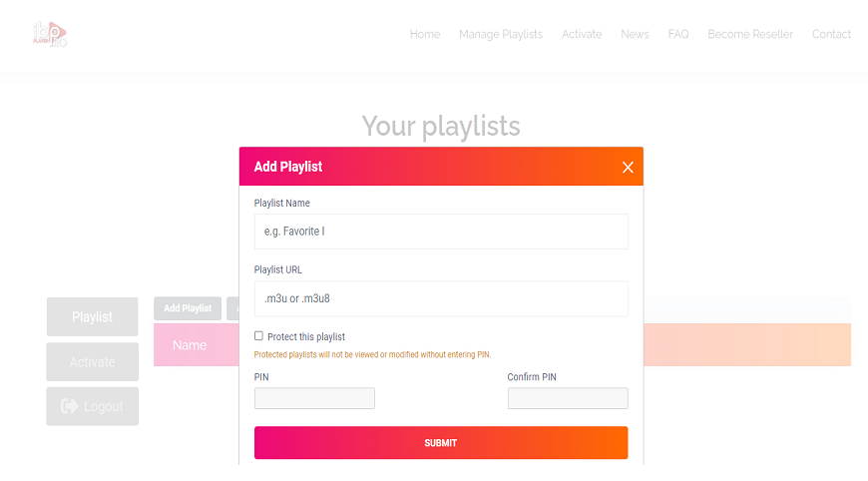Viewport: 868px width, 481px height.
Task: Focus the PIN input box
Action: (x=314, y=398)
